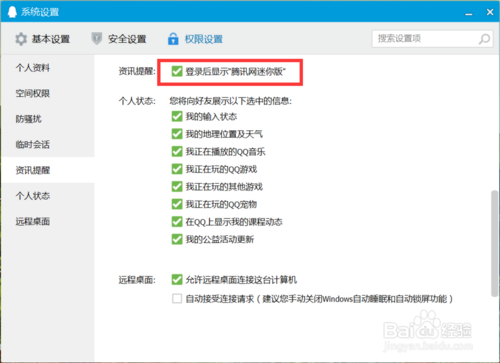
Task: Disable 我正在播放的QQ音乐 checkbox
Action: pyautogui.click(x=177, y=151)
